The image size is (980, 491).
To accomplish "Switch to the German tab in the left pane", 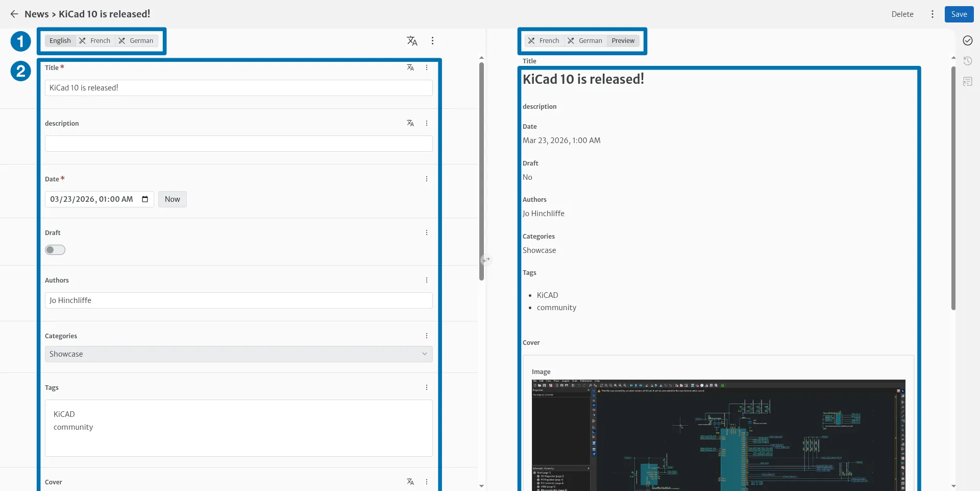I will pyautogui.click(x=136, y=41).
